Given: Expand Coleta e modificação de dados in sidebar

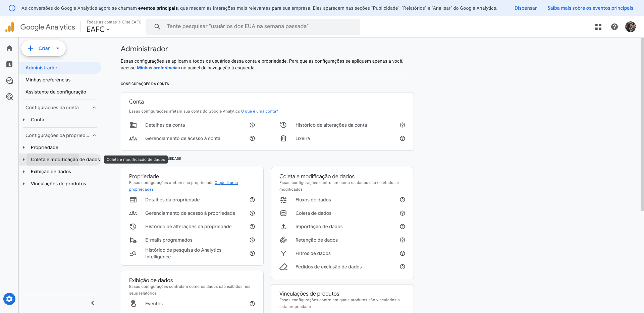Looking at the screenshot, I should pyautogui.click(x=24, y=160).
